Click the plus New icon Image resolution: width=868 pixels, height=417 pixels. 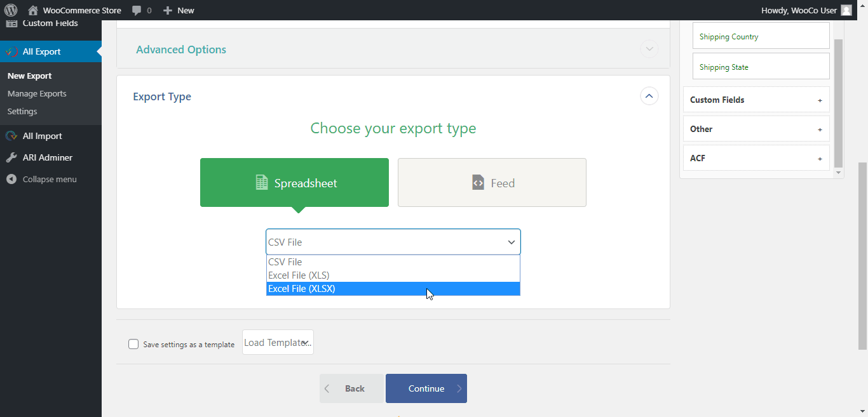[167, 10]
